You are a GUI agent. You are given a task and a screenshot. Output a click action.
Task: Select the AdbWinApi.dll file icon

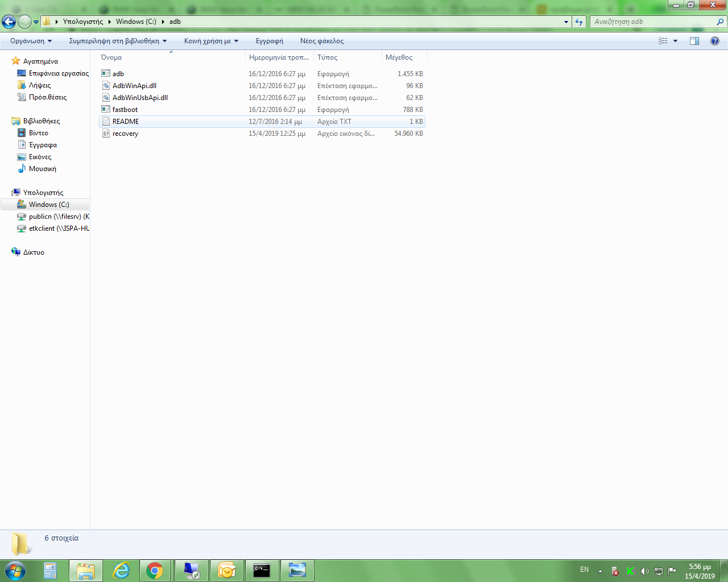pos(106,85)
